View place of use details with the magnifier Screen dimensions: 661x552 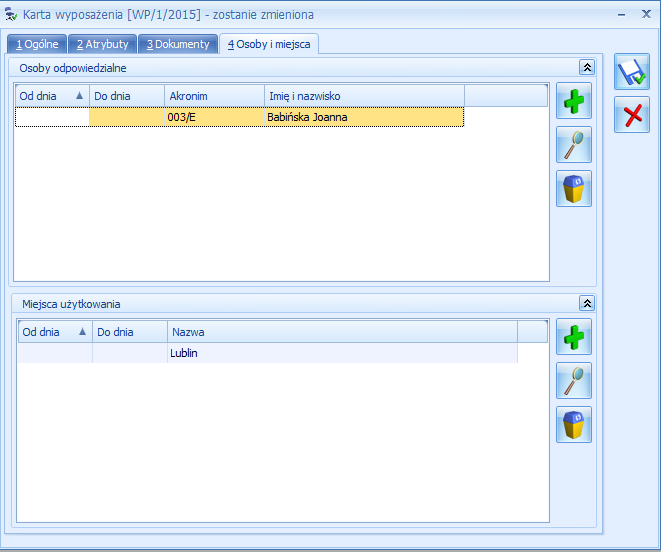pyautogui.click(x=574, y=381)
